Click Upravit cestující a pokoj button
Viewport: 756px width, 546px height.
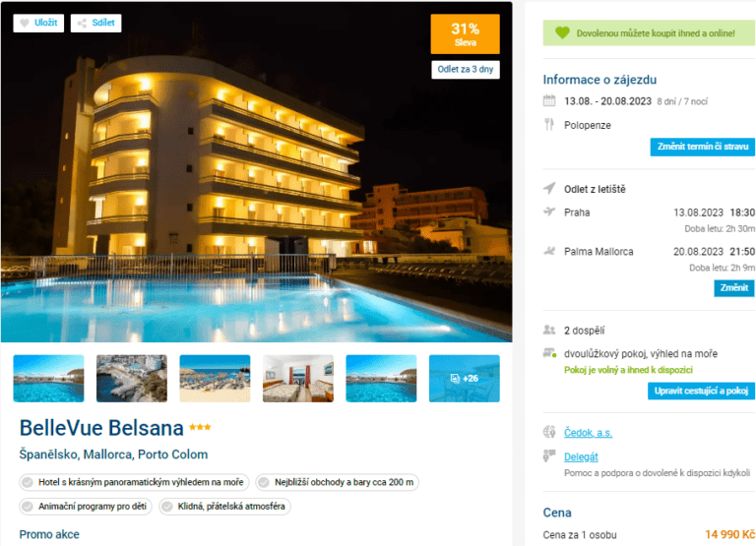pos(701,391)
